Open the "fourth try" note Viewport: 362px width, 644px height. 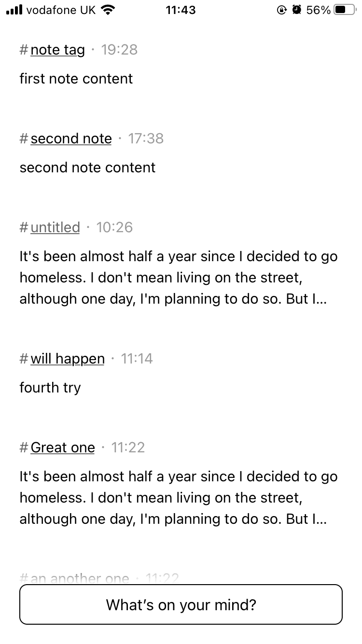(x=50, y=388)
